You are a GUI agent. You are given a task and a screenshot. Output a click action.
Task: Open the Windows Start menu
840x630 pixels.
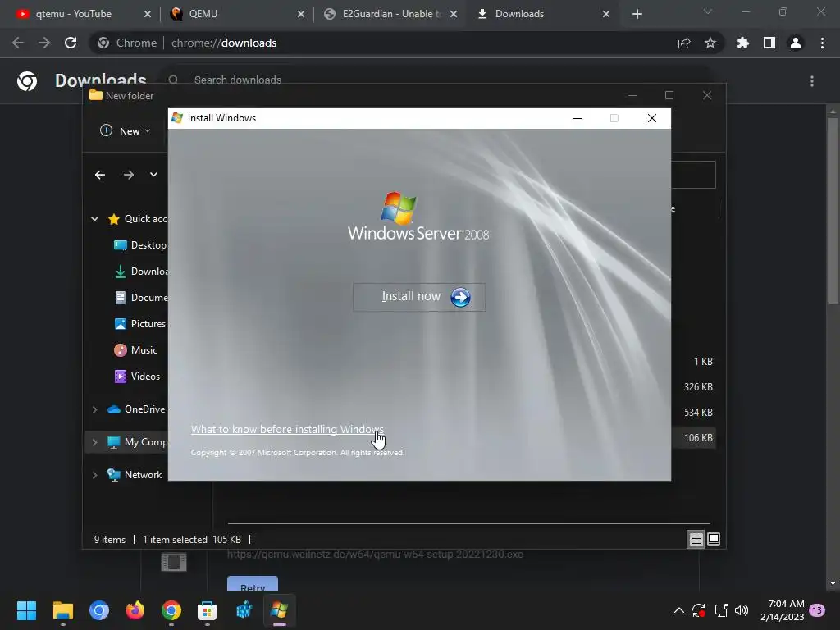pos(26,610)
